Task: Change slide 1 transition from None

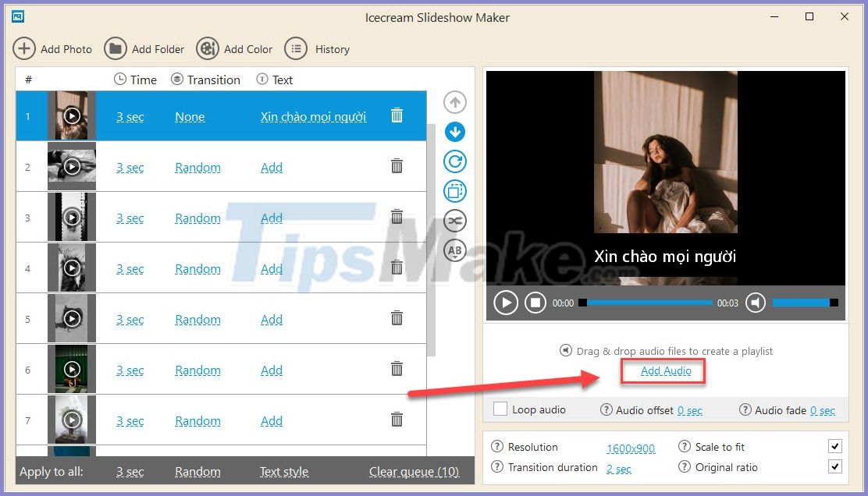Action: pyautogui.click(x=190, y=116)
